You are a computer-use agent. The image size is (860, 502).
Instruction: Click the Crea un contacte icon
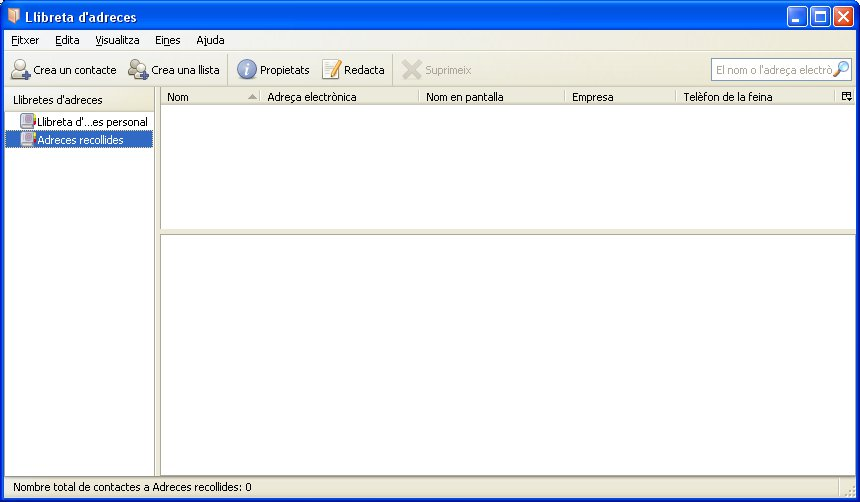(x=21, y=70)
